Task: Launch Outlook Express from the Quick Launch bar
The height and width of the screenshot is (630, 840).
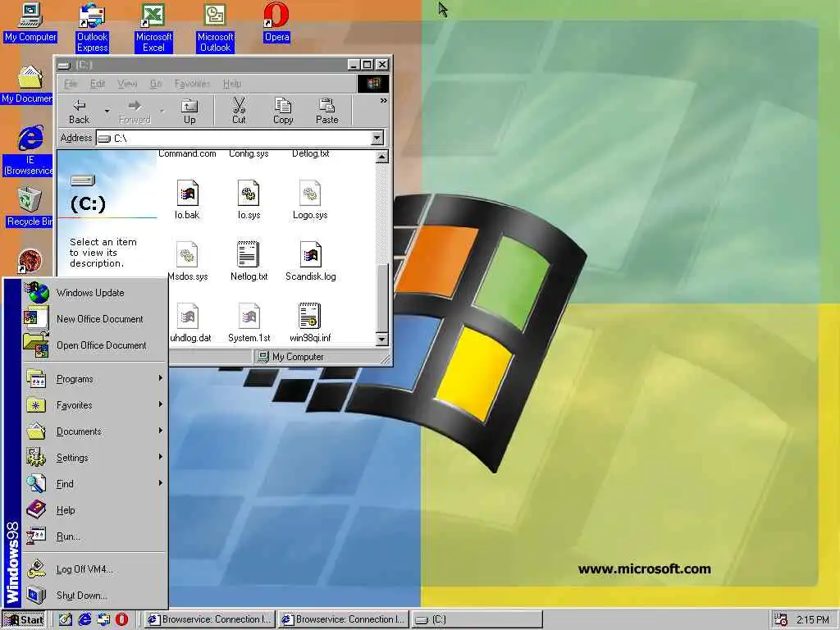Action: pos(103,619)
